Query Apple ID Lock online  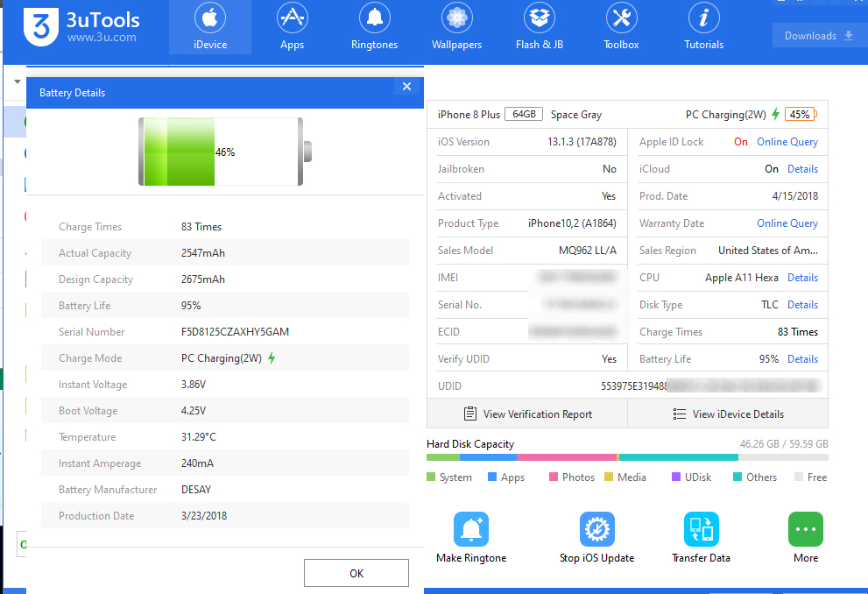(787, 142)
